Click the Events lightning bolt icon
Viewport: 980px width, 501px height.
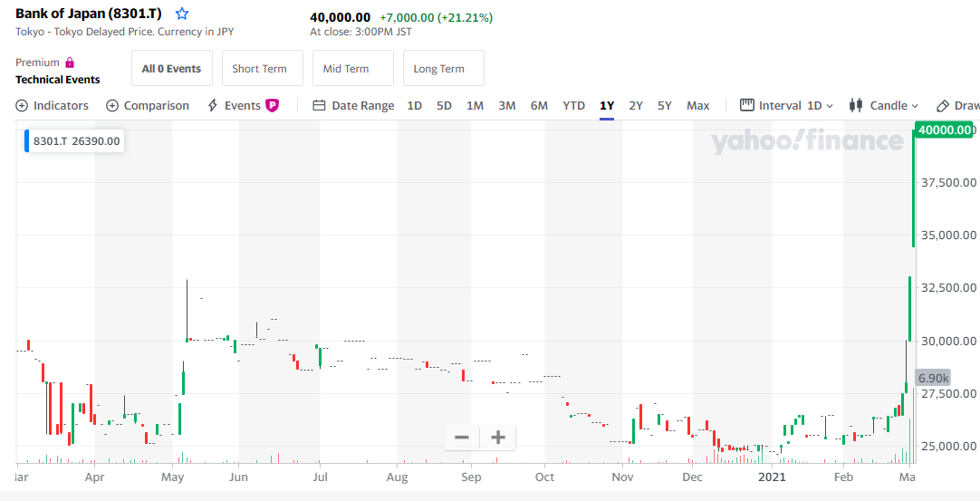tap(213, 106)
